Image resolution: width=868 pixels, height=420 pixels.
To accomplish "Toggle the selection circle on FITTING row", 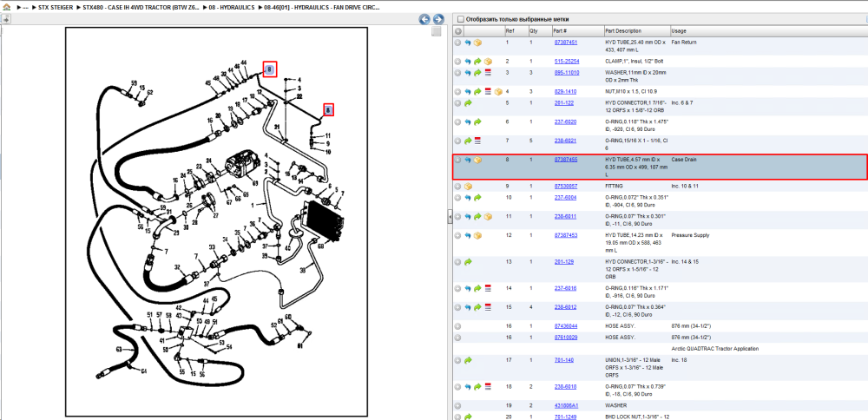I will click(x=457, y=186).
